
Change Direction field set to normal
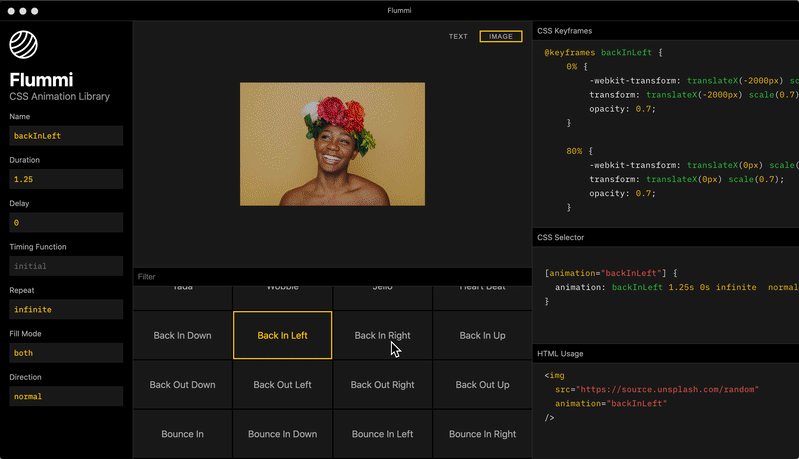pos(66,396)
